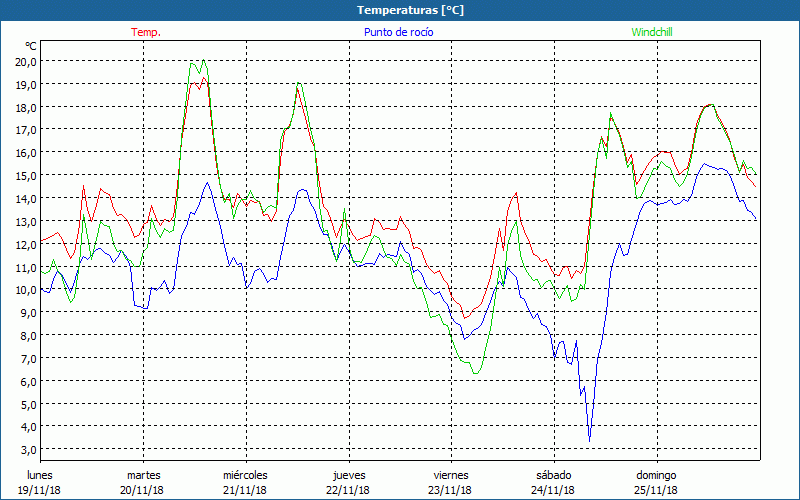
Task: Click the 11,0 y-axis value
Action: [x=27, y=268]
